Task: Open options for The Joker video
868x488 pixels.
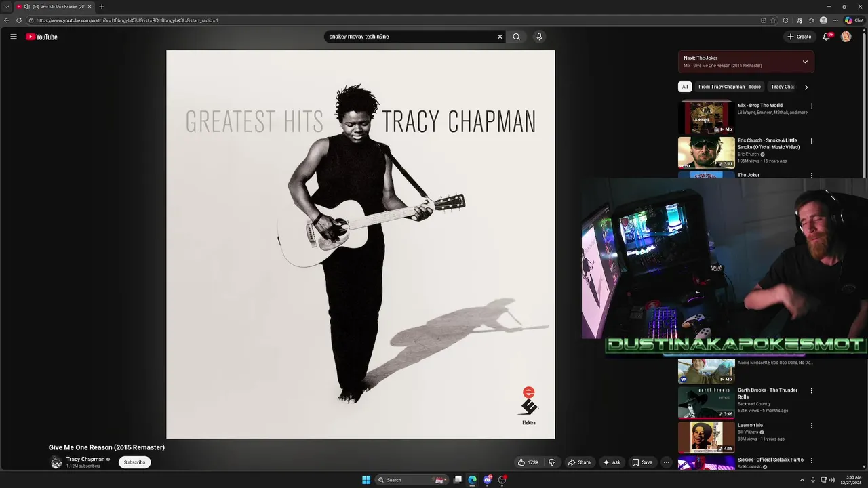Action: (x=811, y=175)
